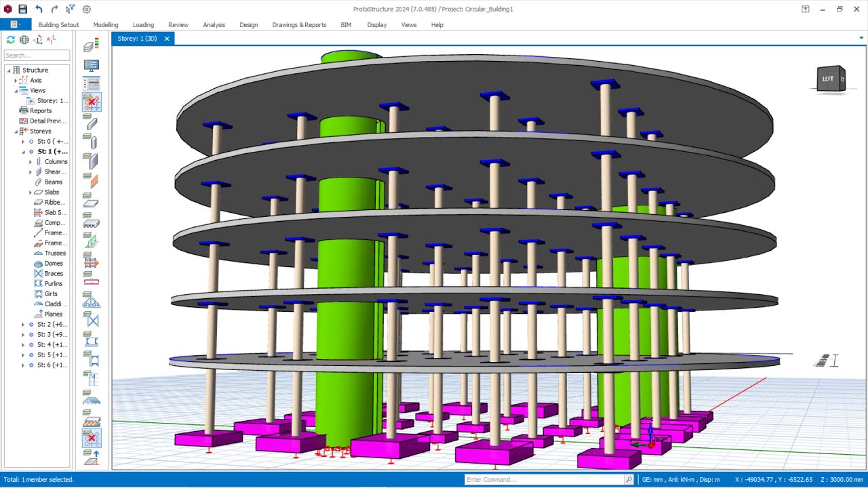The height and width of the screenshot is (488, 868).
Task: Click the Save icon in the title bar
Action: pos(23,9)
